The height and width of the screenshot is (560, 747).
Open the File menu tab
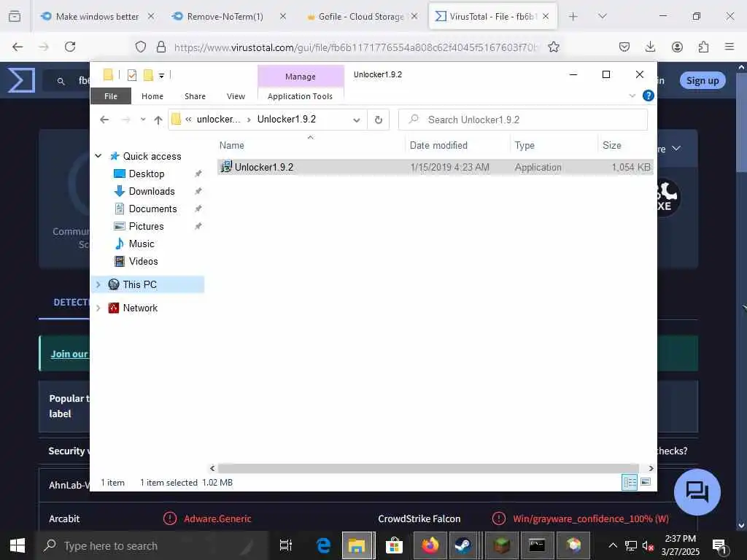click(x=111, y=96)
